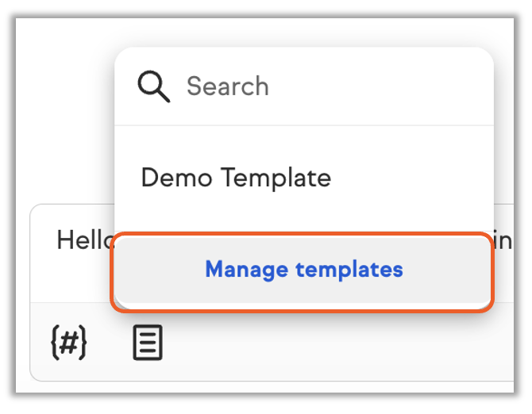532x414 pixels.
Task: Go to Manage templates at the popup bottom
Action: 303,270
